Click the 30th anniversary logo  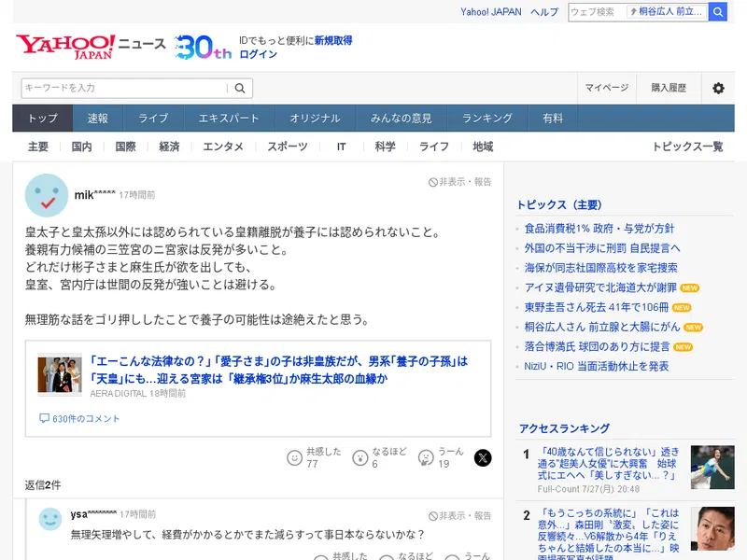pyautogui.click(x=203, y=48)
